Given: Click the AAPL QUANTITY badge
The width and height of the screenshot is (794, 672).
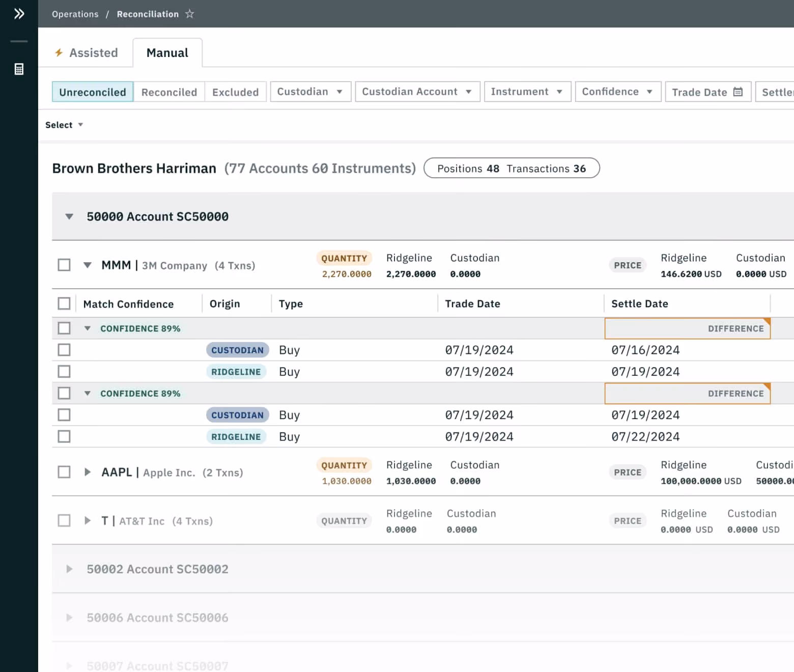Looking at the screenshot, I should click(x=344, y=465).
